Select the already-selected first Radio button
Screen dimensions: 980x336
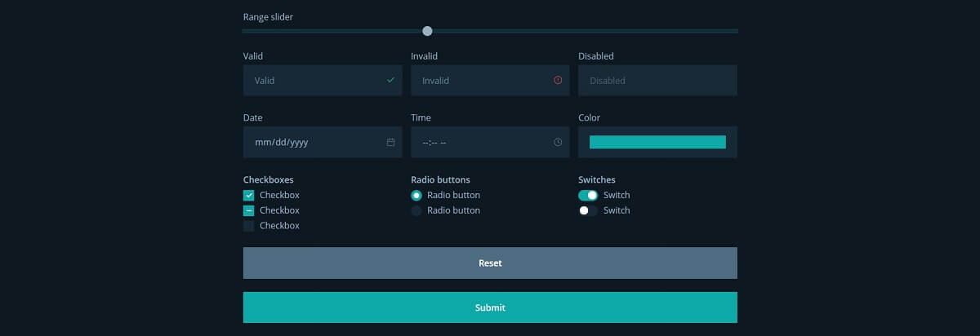point(416,195)
